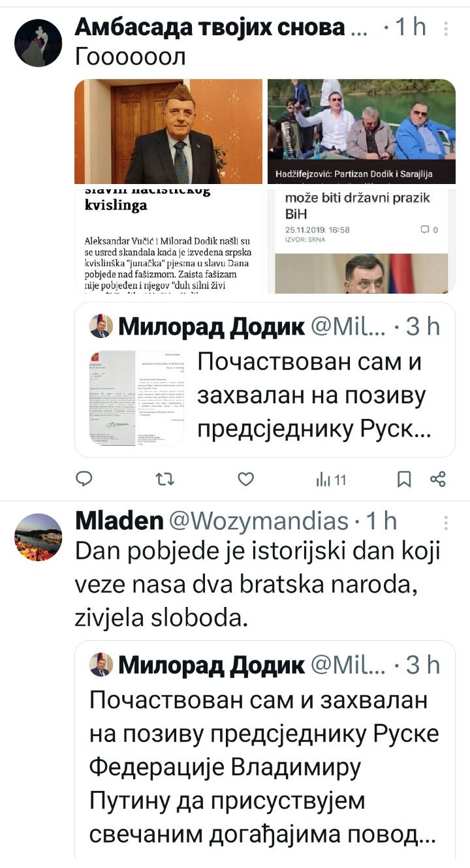
Task: Open Mladen's profile avatar
Action: [x=39, y=537]
